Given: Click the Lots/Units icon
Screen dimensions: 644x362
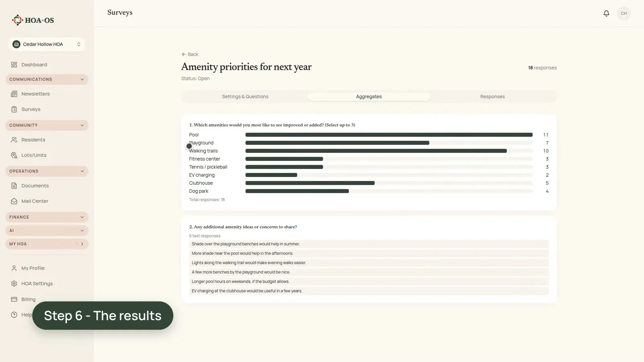Looking at the screenshot, I should [x=14, y=155].
